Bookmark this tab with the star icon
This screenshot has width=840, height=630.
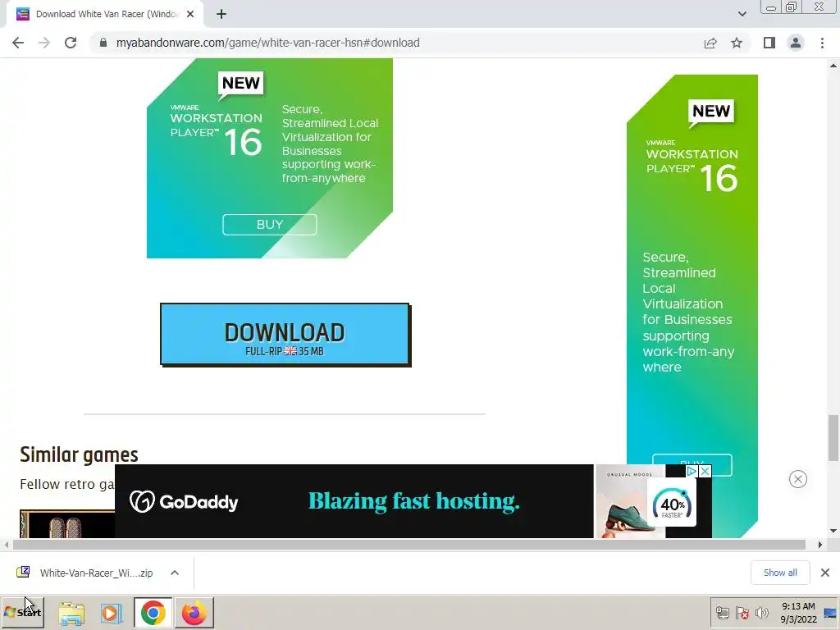pyautogui.click(x=737, y=43)
